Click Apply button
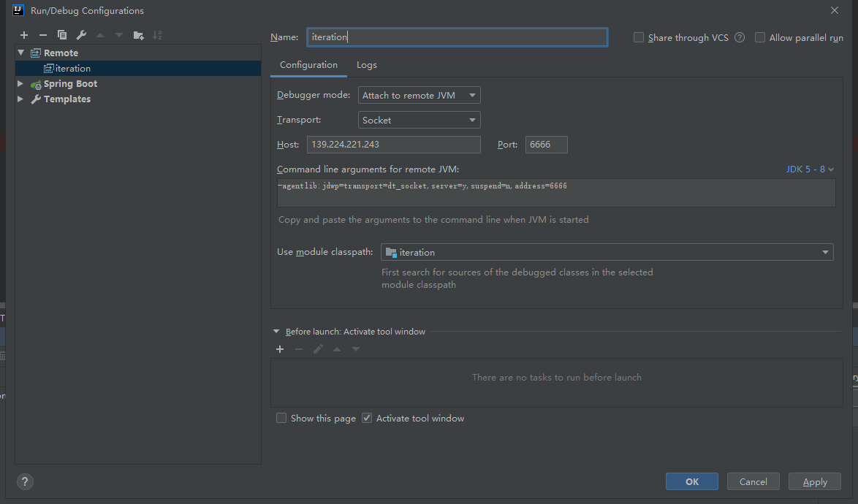This screenshot has height=504, width=858. click(815, 481)
